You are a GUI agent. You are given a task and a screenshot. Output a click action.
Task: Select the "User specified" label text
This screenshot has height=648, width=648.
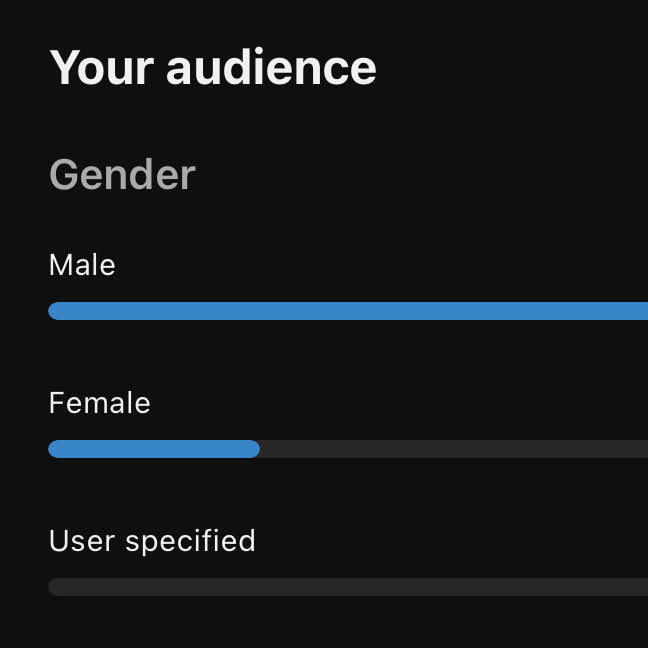click(152, 541)
